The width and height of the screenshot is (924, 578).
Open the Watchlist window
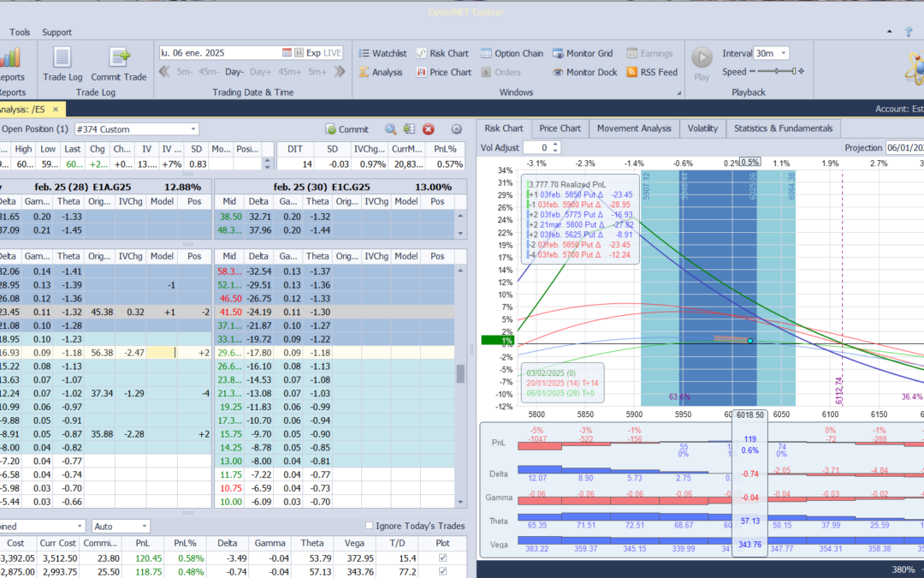(382, 53)
